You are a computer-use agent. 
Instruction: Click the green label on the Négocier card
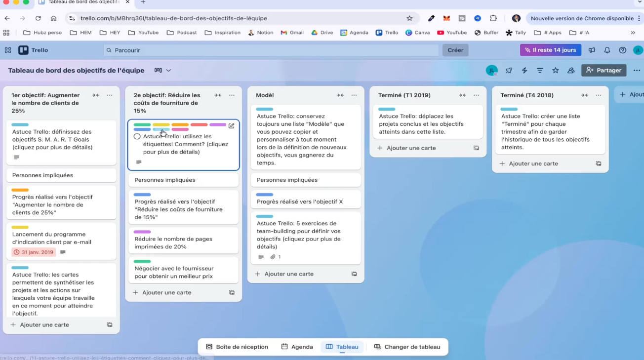142,262
